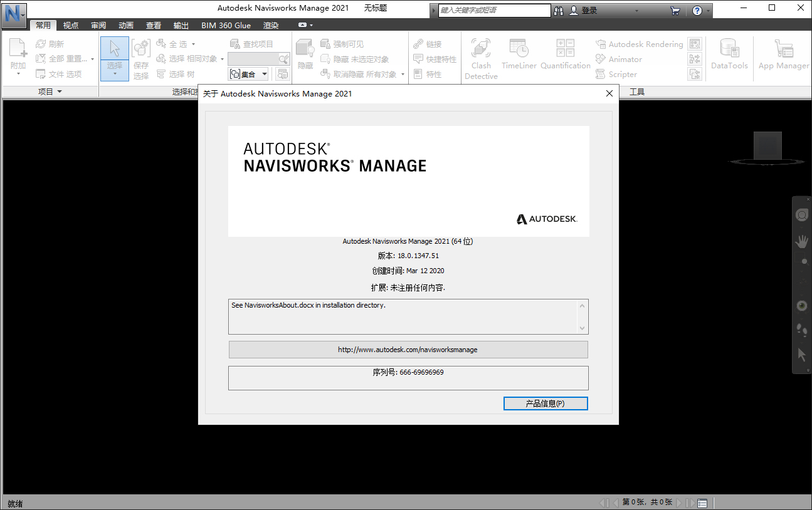Open the 集合 selection sets dropdown
Viewport: 812px width, 510px height.
click(x=248, y=73)
